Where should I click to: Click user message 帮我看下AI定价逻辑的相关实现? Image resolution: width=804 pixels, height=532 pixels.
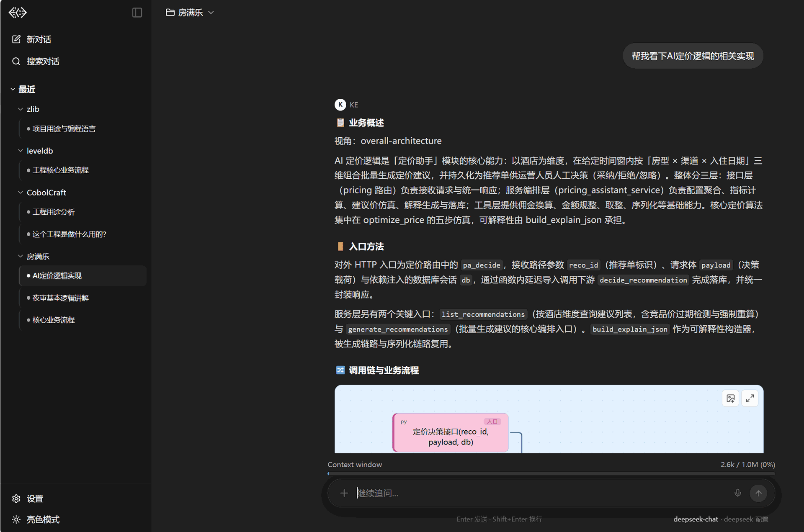click(693, 56)
